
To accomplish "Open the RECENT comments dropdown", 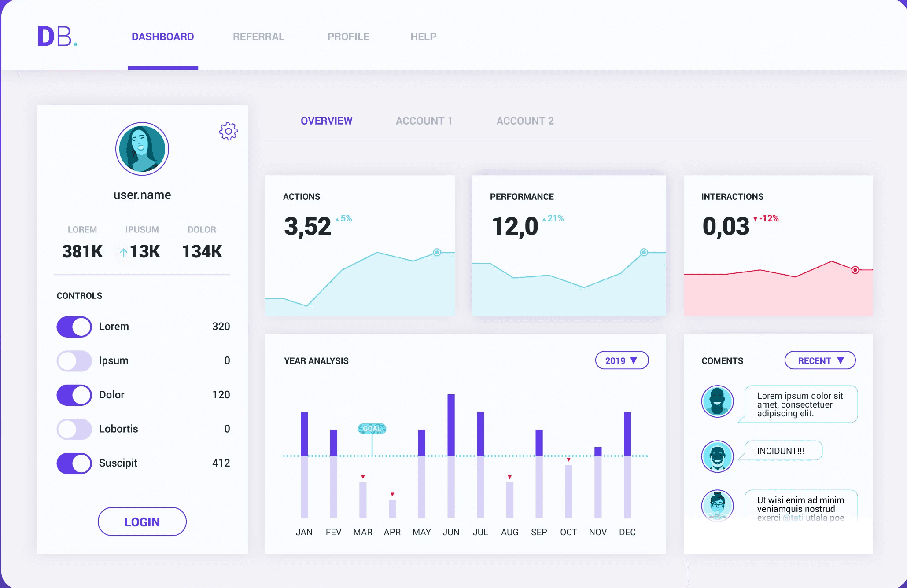I will (820, 360).
